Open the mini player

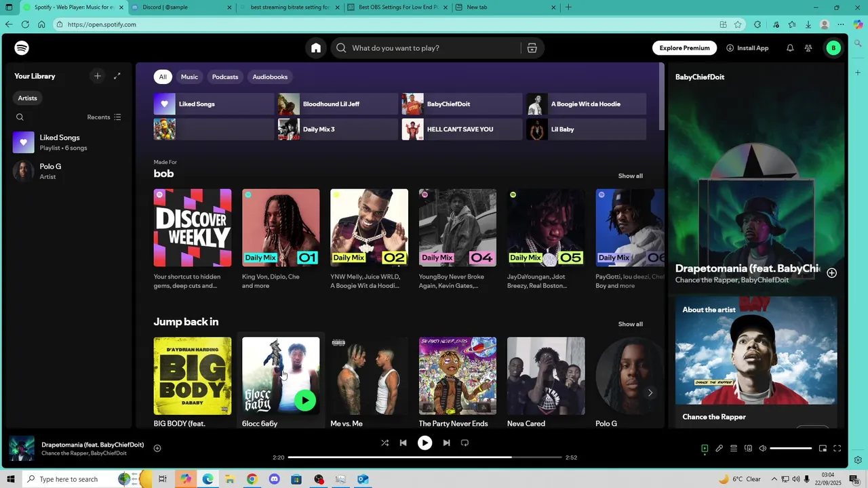click(x=823, y=448)
